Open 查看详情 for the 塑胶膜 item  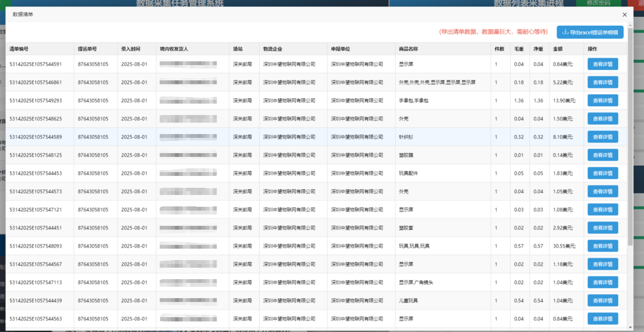tap(603, 155)
